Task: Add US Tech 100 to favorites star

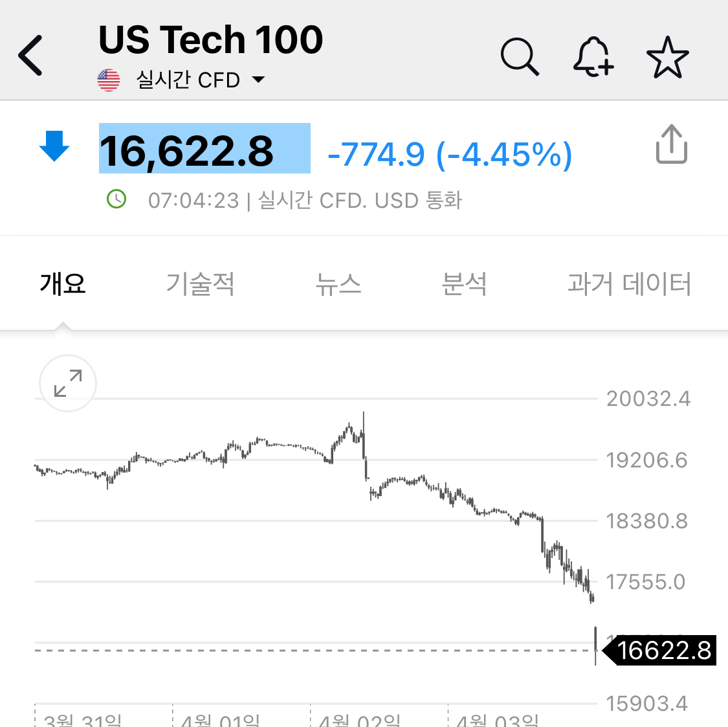Action: pyautogui.click(x=667, y=57)
